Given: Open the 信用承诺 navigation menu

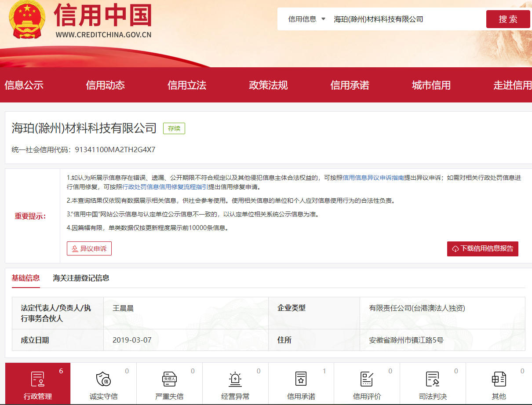Looking at the screenshot, I should 350,85.
